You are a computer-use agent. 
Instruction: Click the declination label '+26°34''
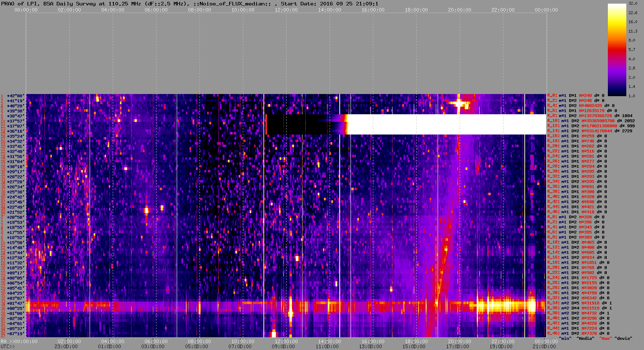pos(15,187)
